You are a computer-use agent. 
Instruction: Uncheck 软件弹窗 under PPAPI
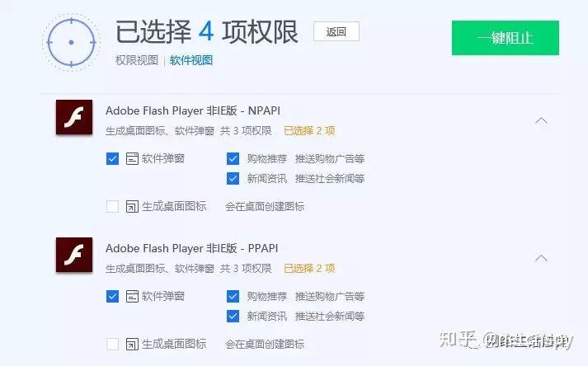(x=112, y=296)
